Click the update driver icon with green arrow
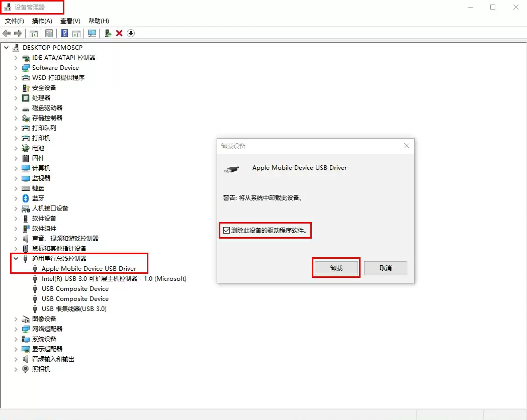 pos(107,33)
